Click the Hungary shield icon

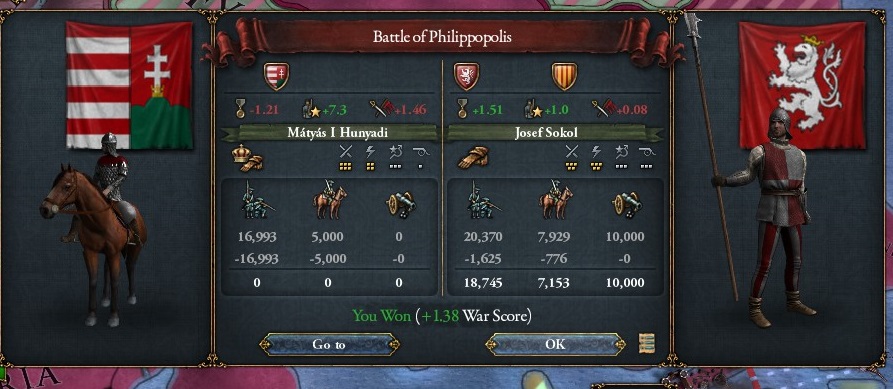tap(276, 76)
